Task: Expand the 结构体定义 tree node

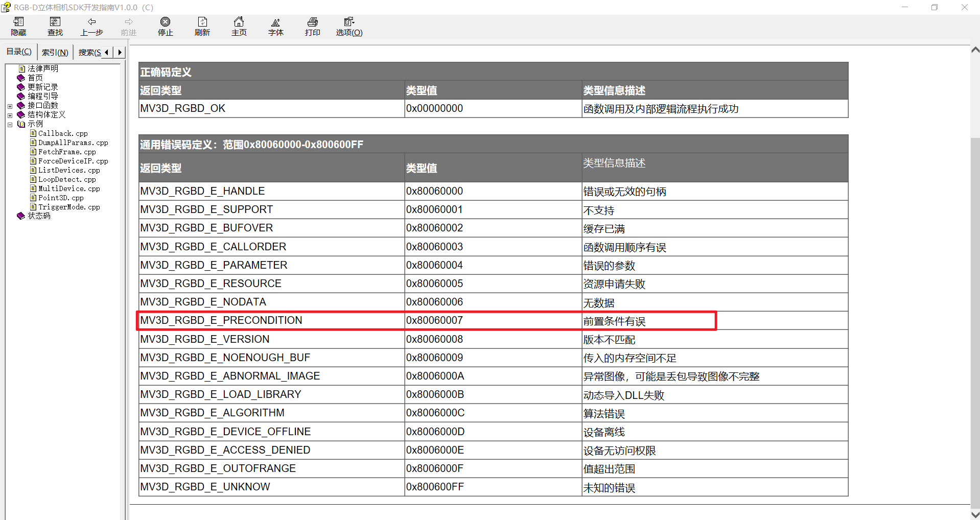Action: coord(10,115)
